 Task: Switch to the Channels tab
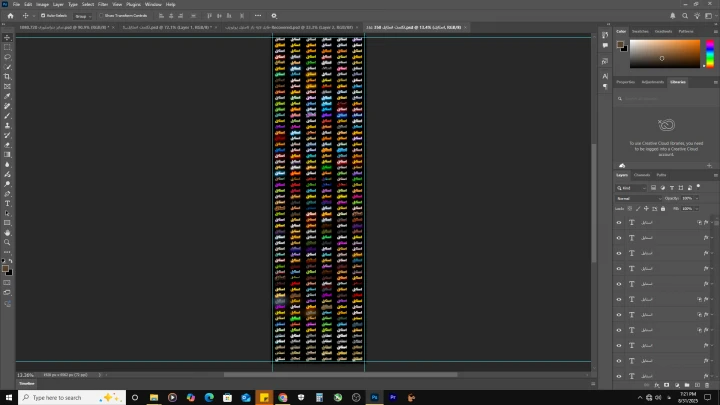point(642,175)
